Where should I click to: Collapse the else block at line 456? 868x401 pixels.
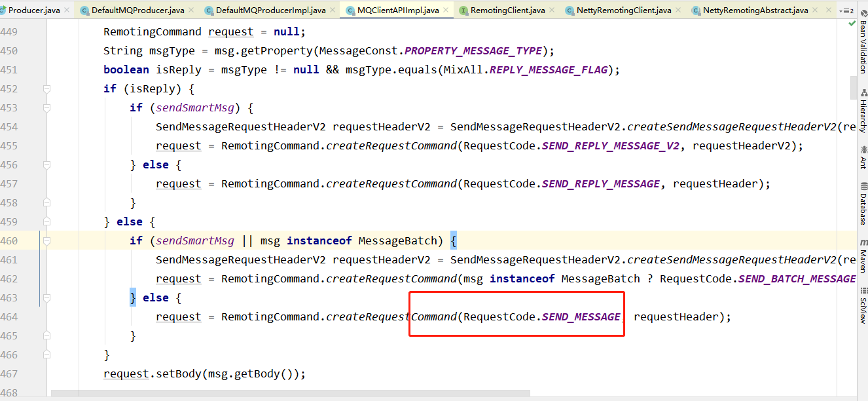[x=46, y=164]
